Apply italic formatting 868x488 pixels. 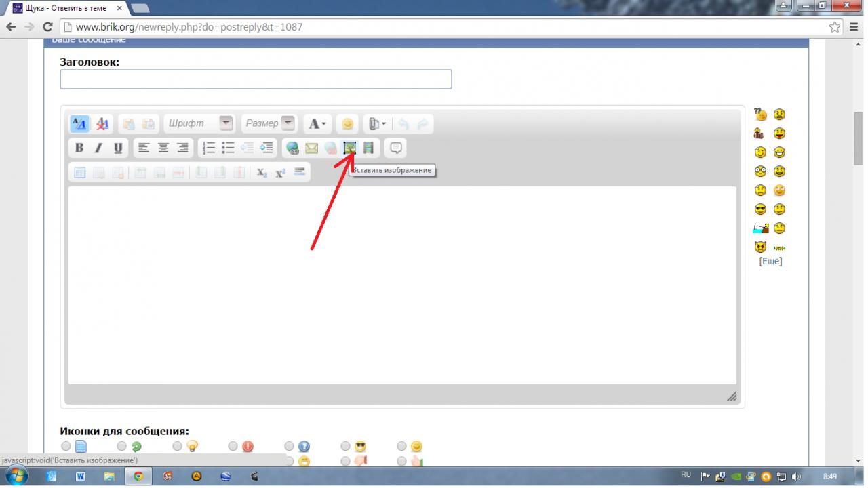click(x=98, y=148)
